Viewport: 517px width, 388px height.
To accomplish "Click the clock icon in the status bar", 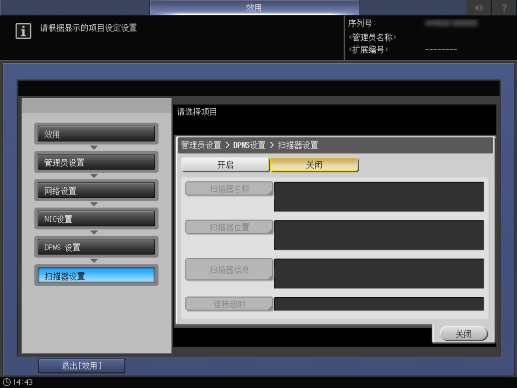I will [7, 382].
